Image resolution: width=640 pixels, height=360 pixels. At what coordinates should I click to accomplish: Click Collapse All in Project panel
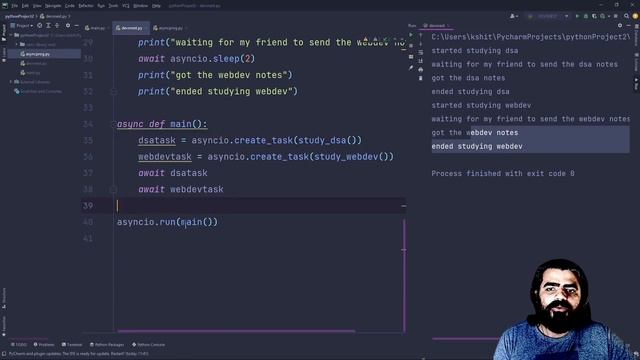coord(57,26)
